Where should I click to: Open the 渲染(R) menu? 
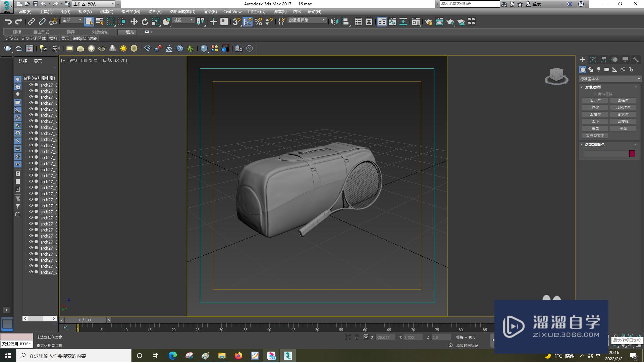pyautogui.click(x=210, y=12)
